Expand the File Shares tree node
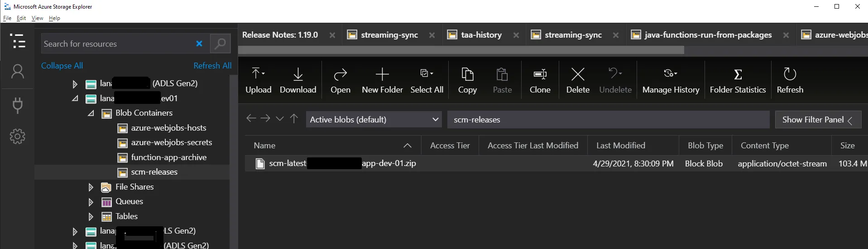This screenshot has width=868, height=249. pos(91,187)
